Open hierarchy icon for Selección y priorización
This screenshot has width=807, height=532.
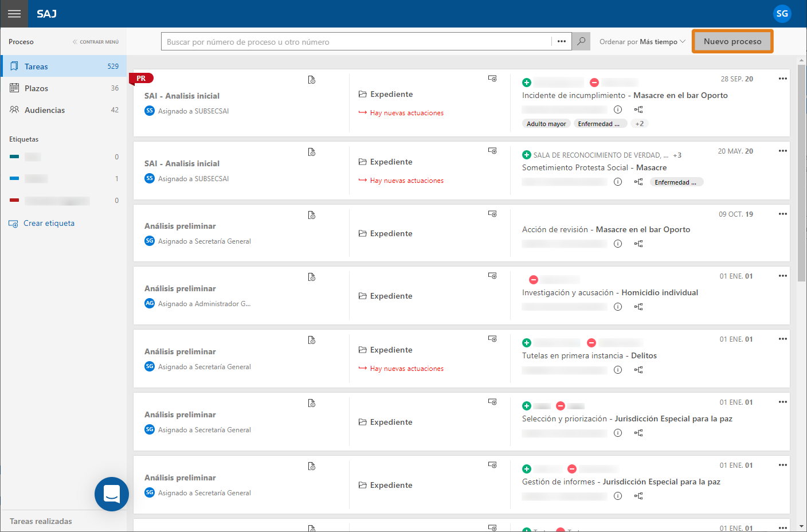tap(638, 433)
